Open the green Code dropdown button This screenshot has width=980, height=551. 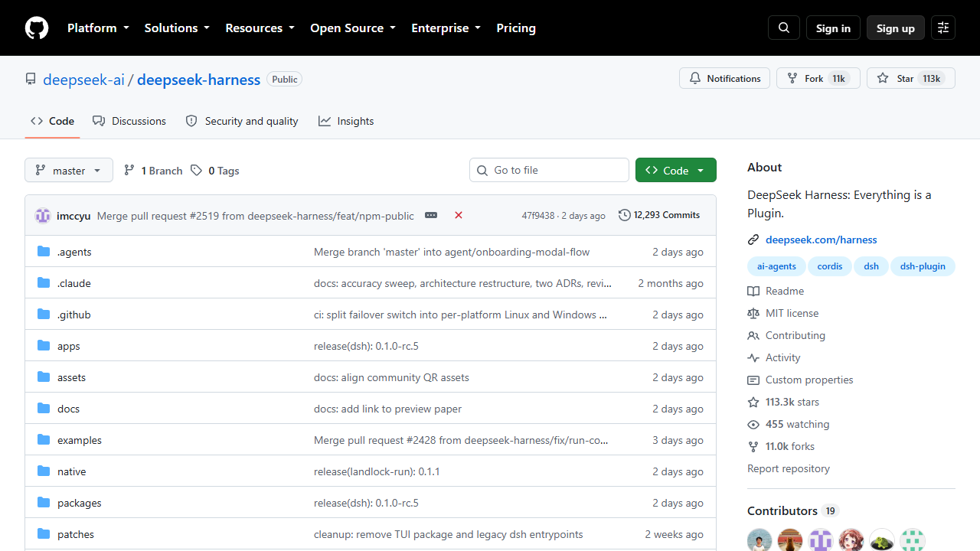(x=676, y=170)
